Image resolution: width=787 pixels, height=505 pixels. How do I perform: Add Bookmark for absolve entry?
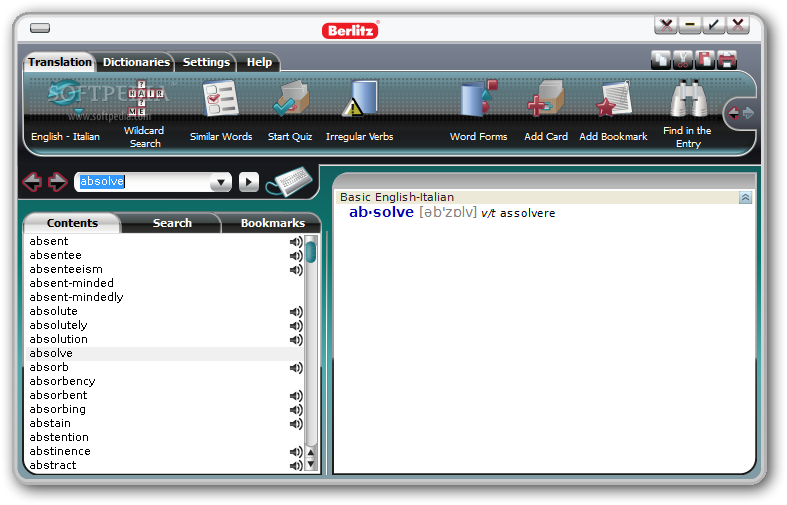coord(613,110)
